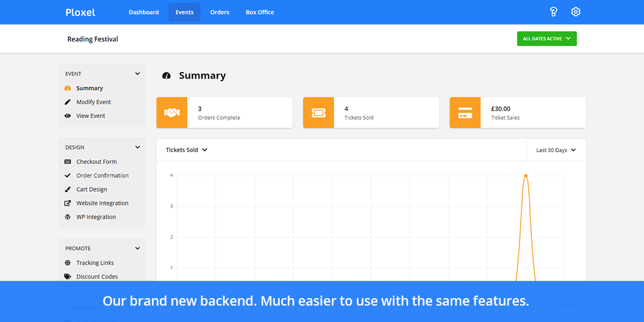Image resolution: width=644 pixels, height=322 pixels.
Task: Open the View Event link
Action: point(91,116)
